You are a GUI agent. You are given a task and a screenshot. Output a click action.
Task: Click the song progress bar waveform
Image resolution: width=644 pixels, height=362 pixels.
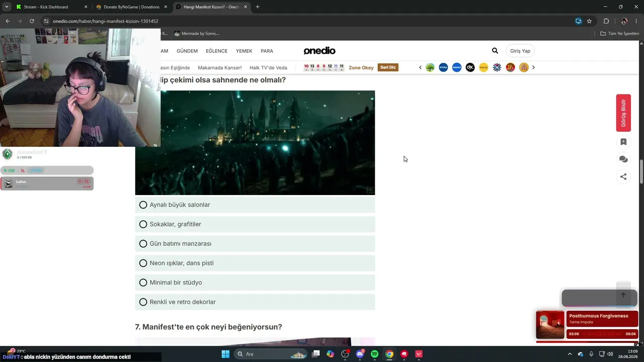(602, 334)
